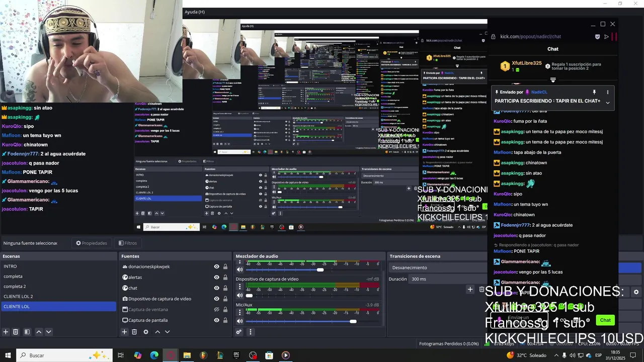644x362 pixels.
Task: Open scene filters icon in Escenas panel
Action: click(x=27, y=332)
